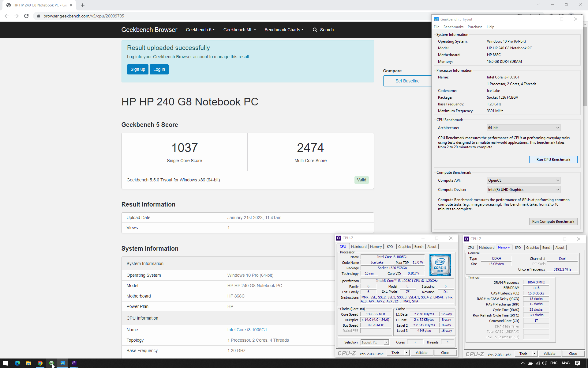Click the browser forward arrow

click(x=17, y=16)
